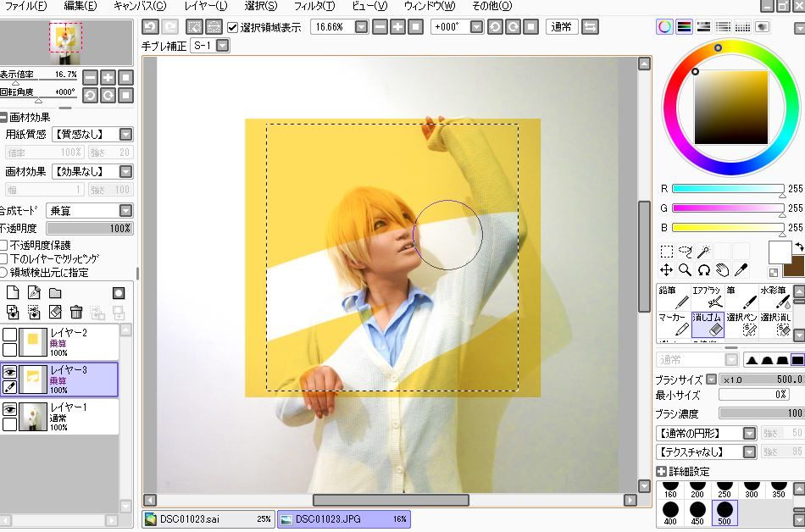Select brush size preset 450
805x532 pixels.
click(x=697, y=512)
